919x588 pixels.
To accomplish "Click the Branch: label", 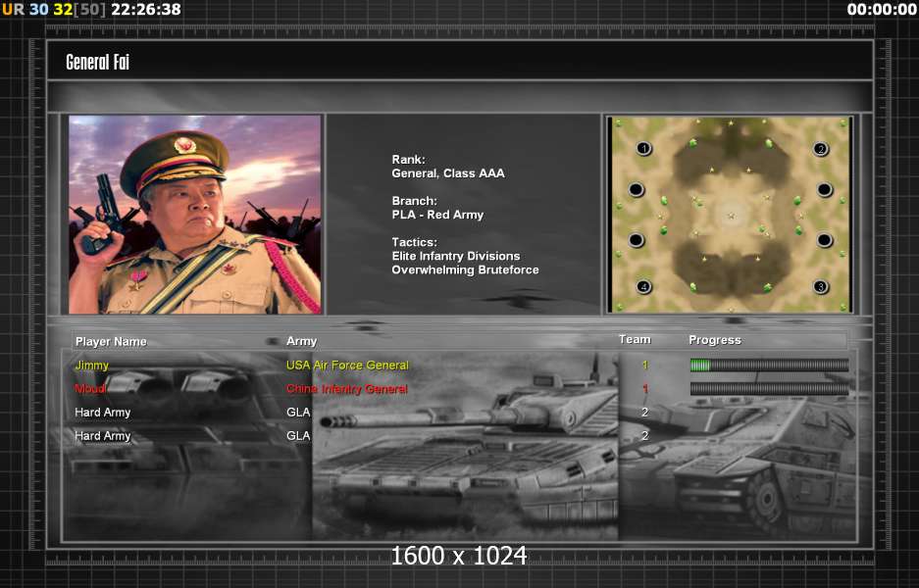I will pos(414,201).
